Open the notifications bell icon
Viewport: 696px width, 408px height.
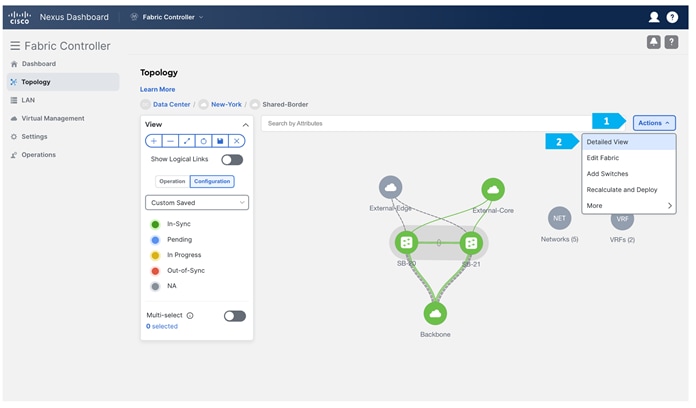tap(653, 42)
